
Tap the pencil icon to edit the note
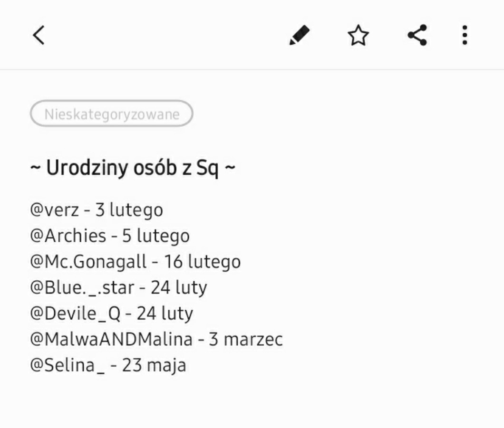point(300,36)
